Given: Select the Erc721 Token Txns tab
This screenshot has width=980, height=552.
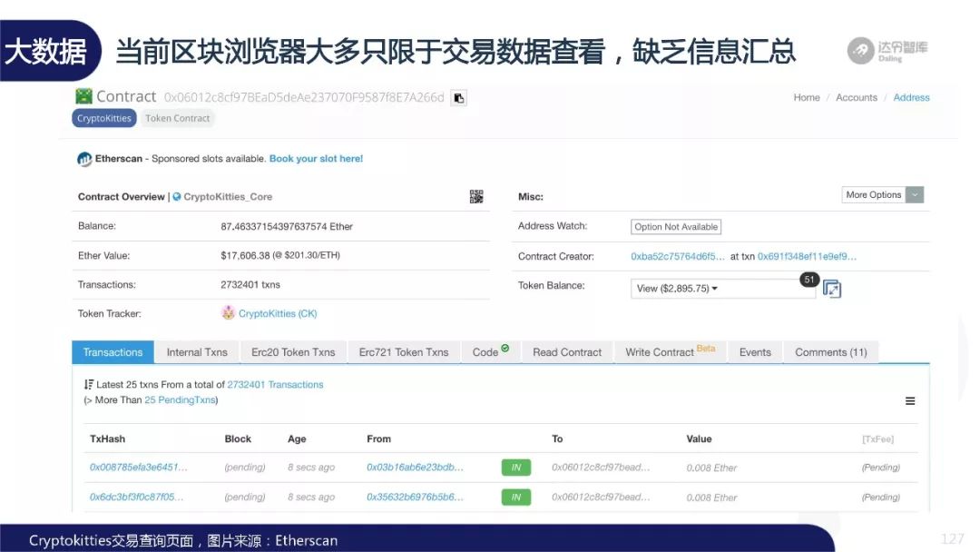Looking at the screenshot, I should 404,352.
